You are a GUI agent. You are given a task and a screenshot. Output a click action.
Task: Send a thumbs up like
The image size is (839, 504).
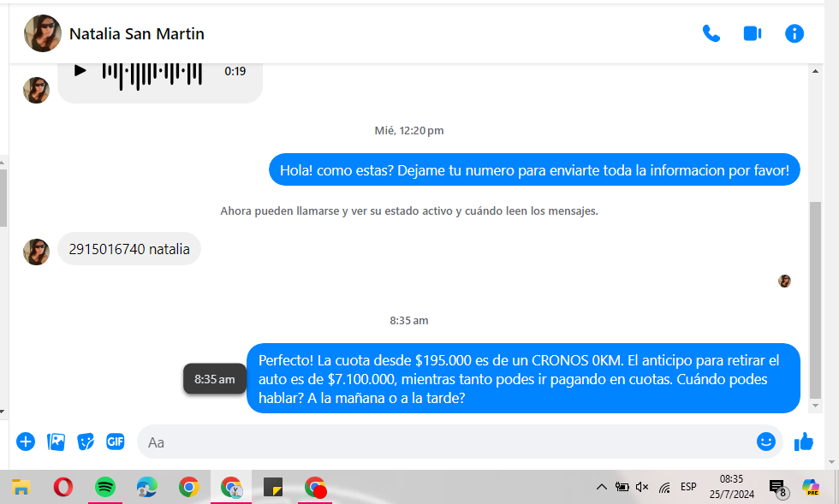tap(804, 442)
